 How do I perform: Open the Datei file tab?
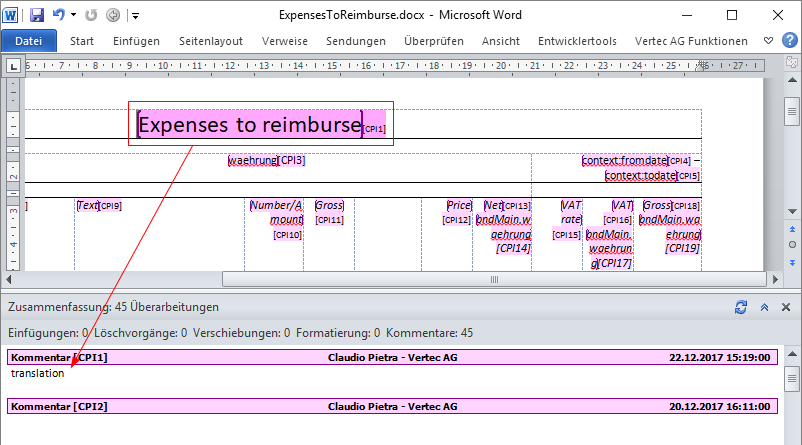29,41
